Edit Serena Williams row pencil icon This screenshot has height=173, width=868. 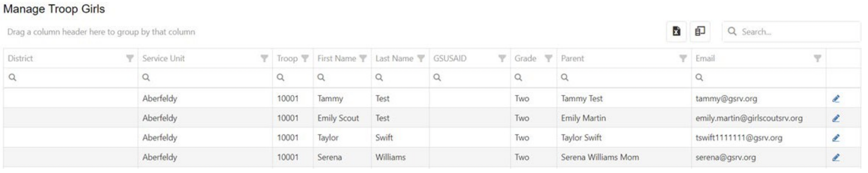836,157
